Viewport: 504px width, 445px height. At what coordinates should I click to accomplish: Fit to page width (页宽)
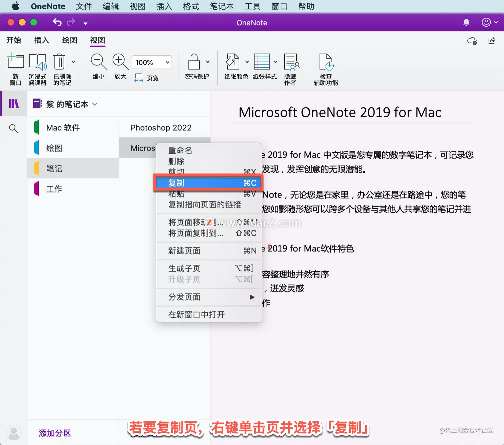click(x=147, y=78)
